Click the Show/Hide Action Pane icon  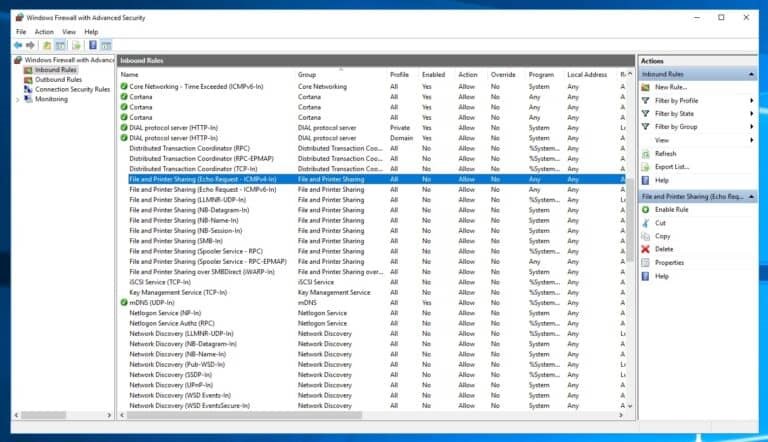point(106,45)
